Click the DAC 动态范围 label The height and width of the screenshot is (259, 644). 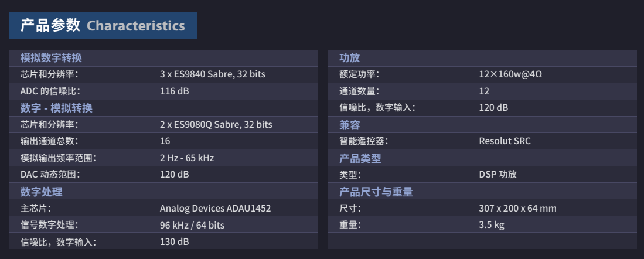click(50, 175)
